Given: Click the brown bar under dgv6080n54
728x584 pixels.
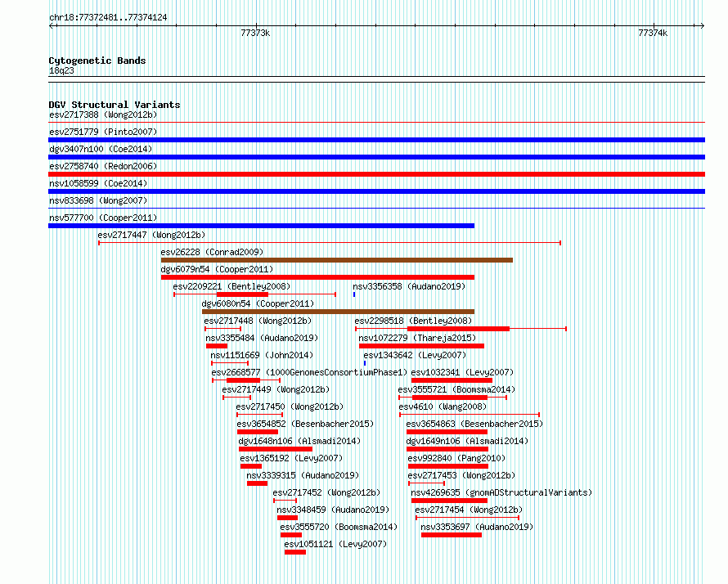Looking at the screenshot, I should pos(338,312).
